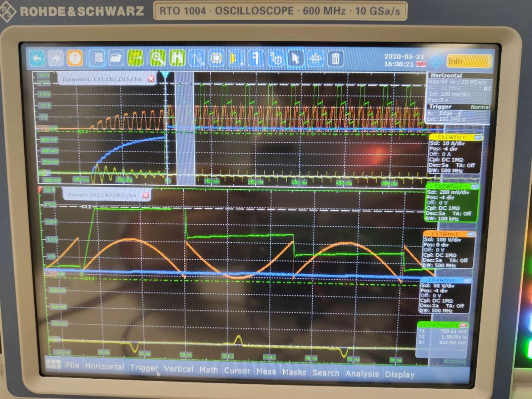532x399 pixels.
Task: Click the blue waveform search icon
Action: (196, 58)
